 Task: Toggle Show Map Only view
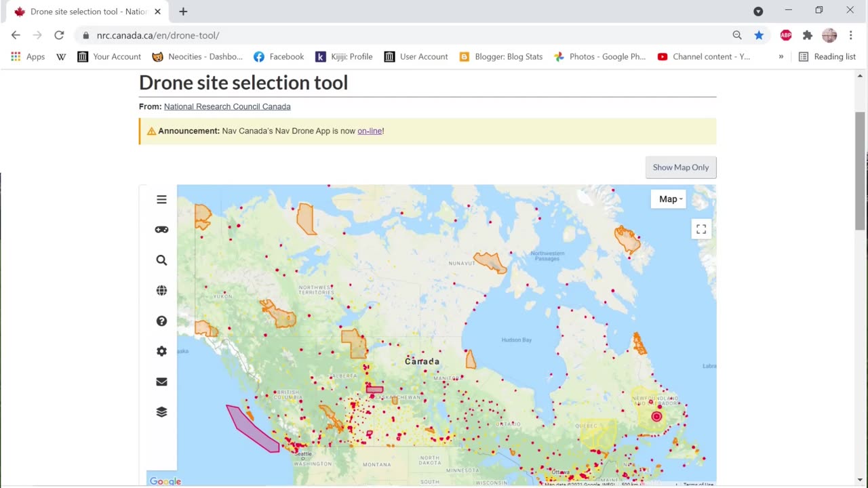(x=680, y=167)
